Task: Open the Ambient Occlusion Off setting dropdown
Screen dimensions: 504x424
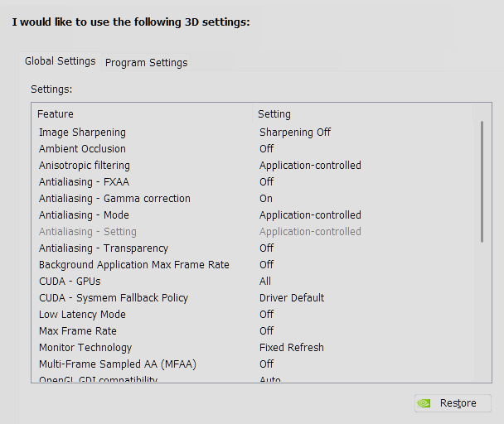Action: [x=266, y=149]
